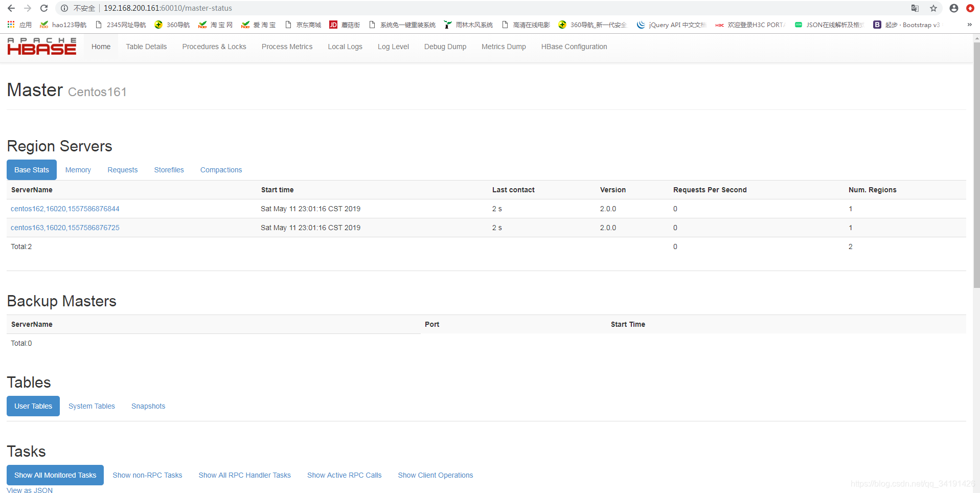Click the Apache HBase logo
This screenshot has height=493, width=980.
pyautogui.click(x=42, y=47)
